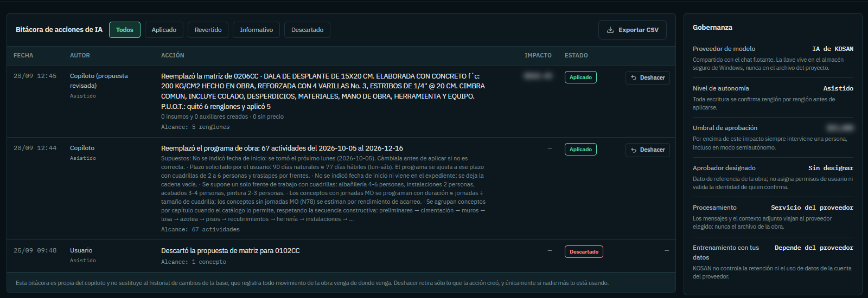The width and height of the screenshot is (868, 298).
Task: Click 'Proveedor de modelo' label
Action: click(724, 49)
